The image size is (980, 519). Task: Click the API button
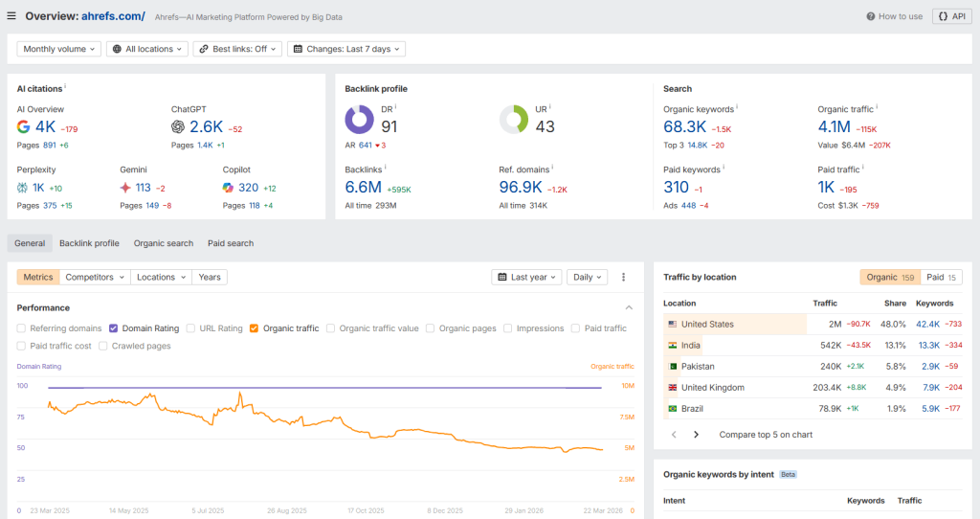(x=952, y=16)
